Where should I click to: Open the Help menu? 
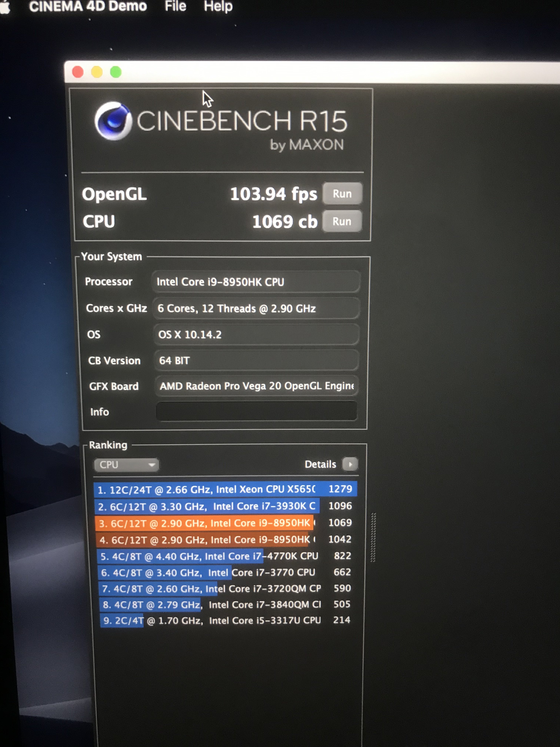point(218,6)
